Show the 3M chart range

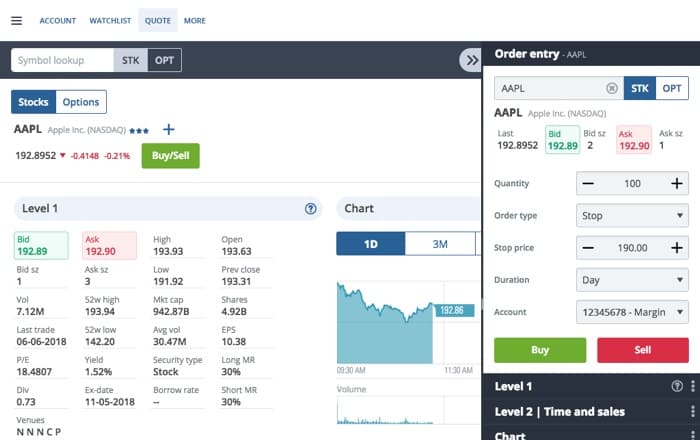(x=440, y=244)
